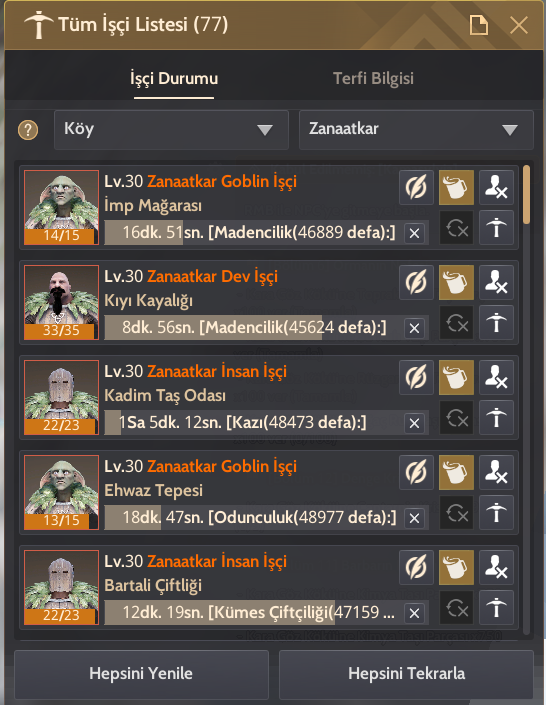This screenshot has height=705, width=546.
Task: Click the beer recovery icon for İmp Mağarası worker
Action: (x=456, y=187)
